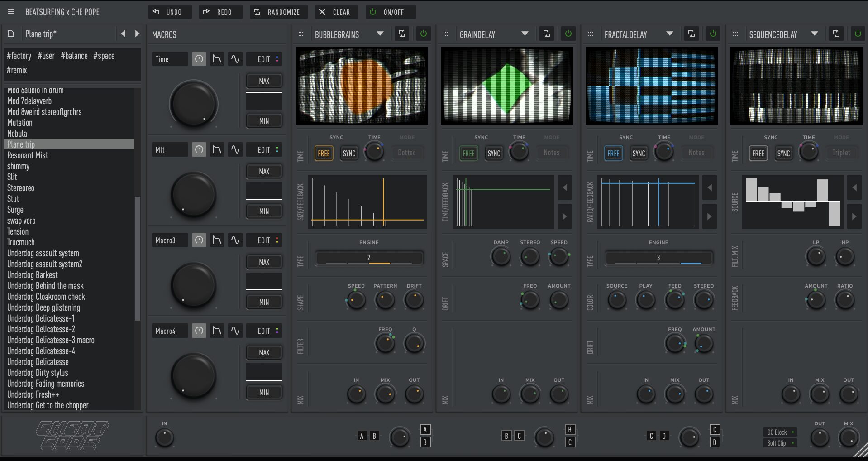
Task: Click the SEQUENCEDELAY drag handle grid icon
Action: pos(735,34)
